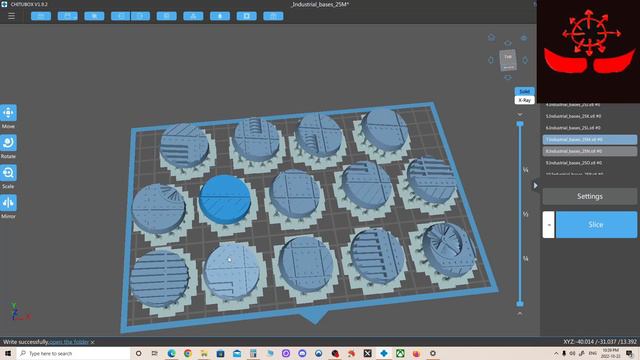Switch render mode to X-Ray
This screenshot has width=640, height=360.
[524, 100]
